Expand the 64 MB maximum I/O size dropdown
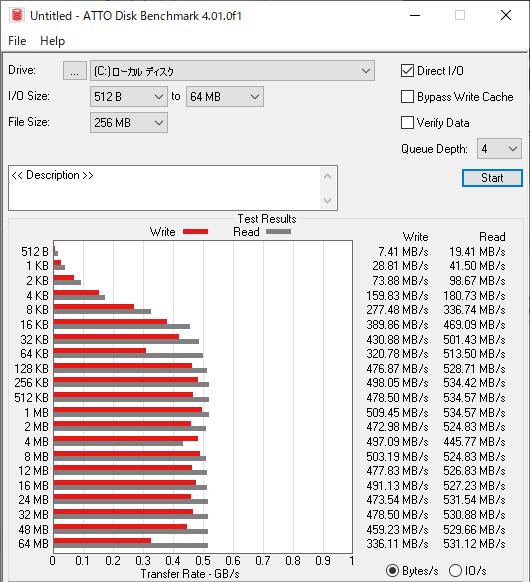 [225, 97]
